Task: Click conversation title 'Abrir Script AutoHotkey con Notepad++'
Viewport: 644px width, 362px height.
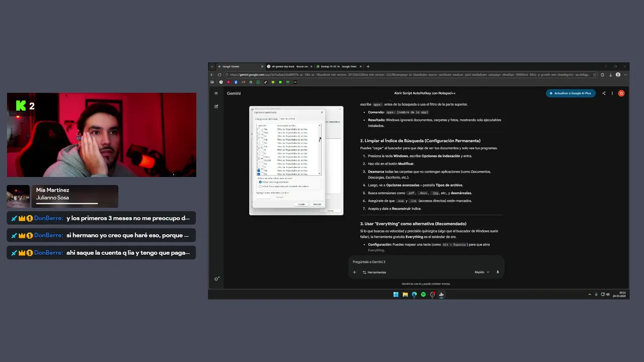Action: pos(425,93)
